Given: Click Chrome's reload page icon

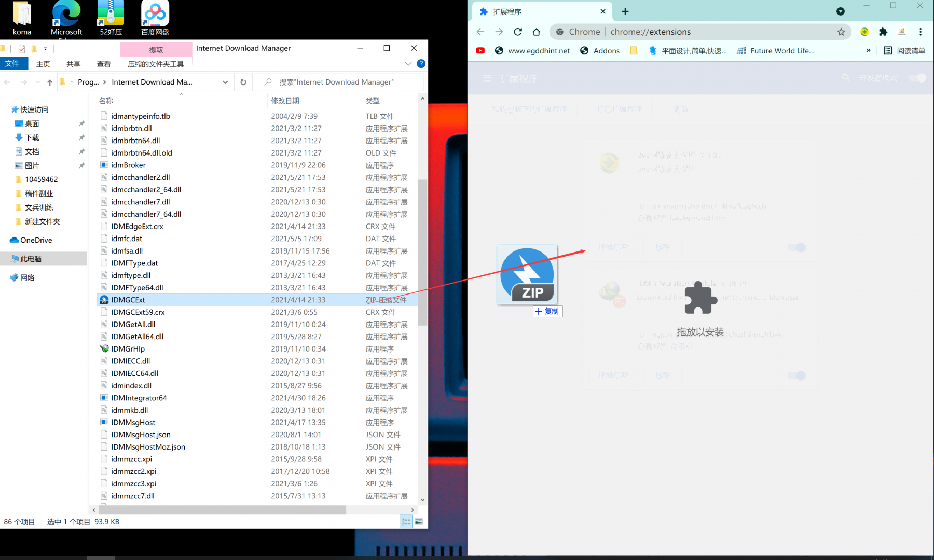Looking at the screenshot, I should tap(518, 32).
